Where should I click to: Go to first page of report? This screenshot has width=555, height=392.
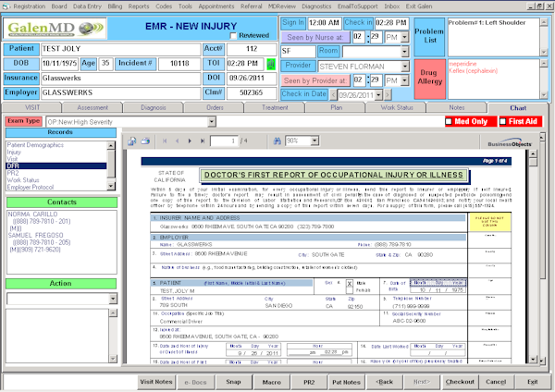click(x=165, y=141)
